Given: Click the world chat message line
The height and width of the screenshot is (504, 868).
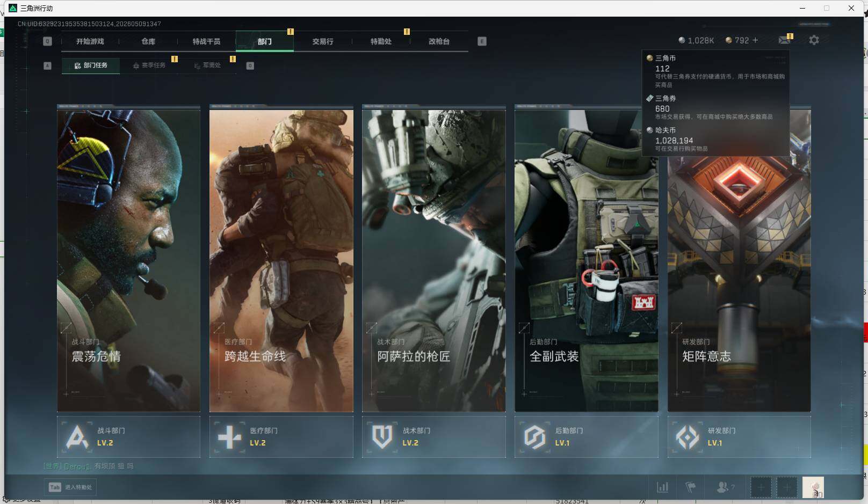Looking at the screenshot, I should [89, 466].
